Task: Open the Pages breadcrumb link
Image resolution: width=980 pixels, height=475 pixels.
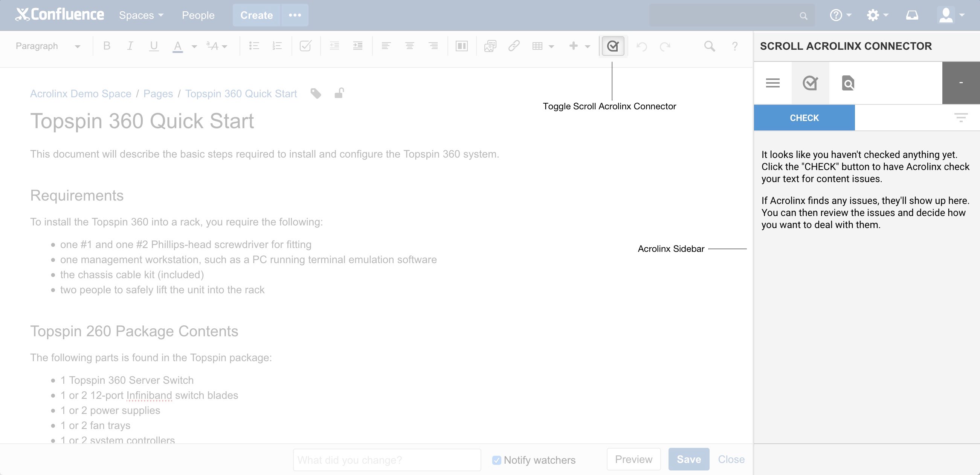Action: click(158, 94)
